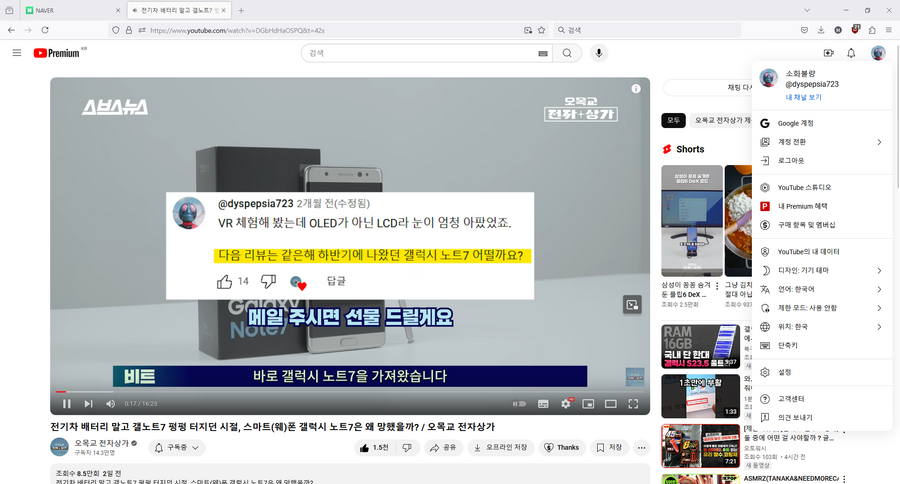
Task: Open the 오목교 전자상가 channel name
Action: [x=102, y=443]
